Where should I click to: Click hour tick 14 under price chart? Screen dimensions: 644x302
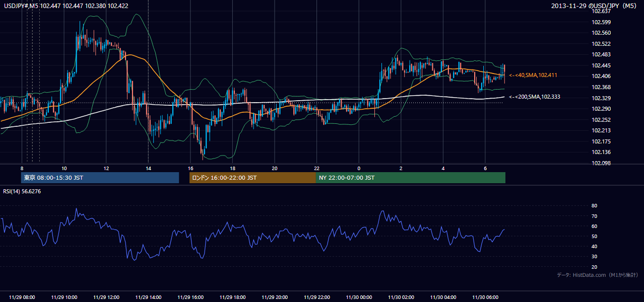pos(148,168)
